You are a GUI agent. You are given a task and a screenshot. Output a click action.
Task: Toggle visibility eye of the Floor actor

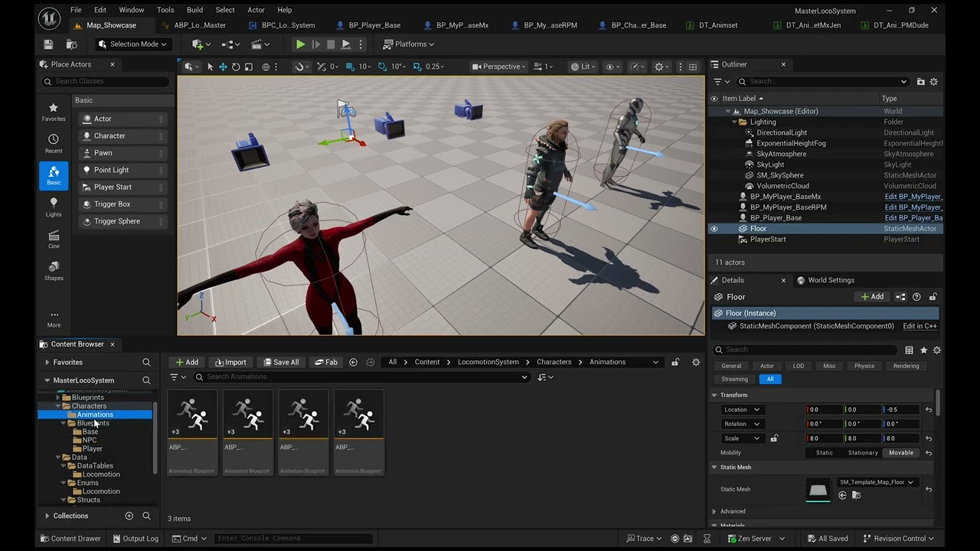[714, 229]
